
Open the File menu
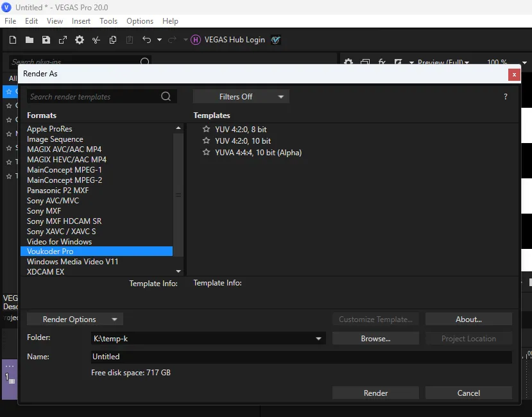(x=10, y=21)
